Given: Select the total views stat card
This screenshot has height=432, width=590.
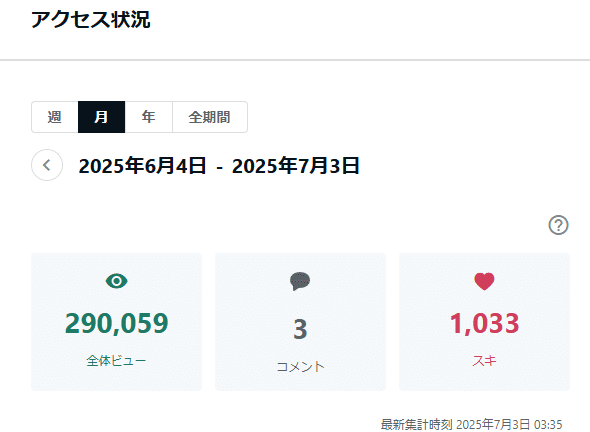Looking at the screenshot, I should (x=117, y=322).
